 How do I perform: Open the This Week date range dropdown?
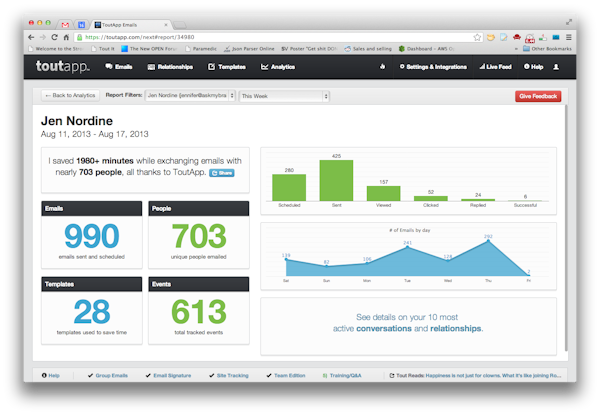283,96
